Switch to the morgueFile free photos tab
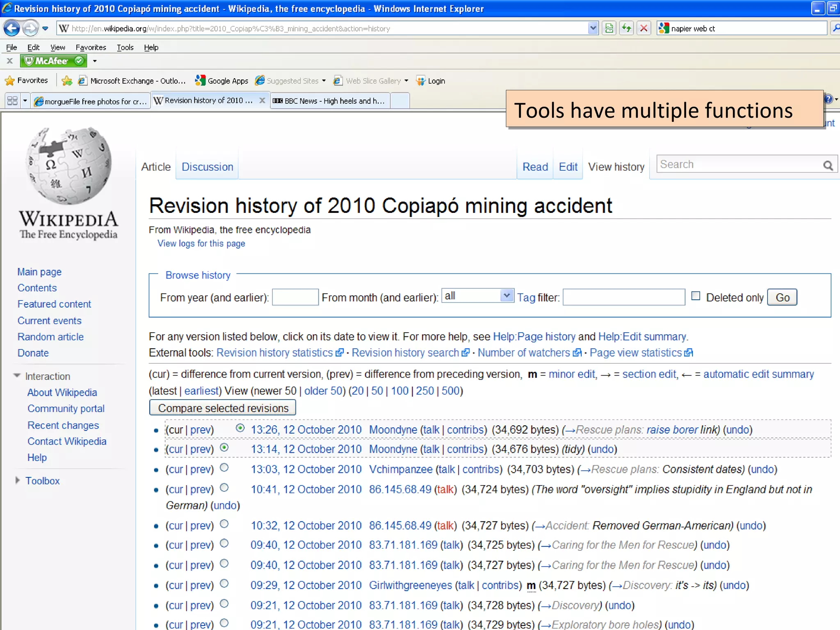840x630 pixels. (x=91, y=101)
